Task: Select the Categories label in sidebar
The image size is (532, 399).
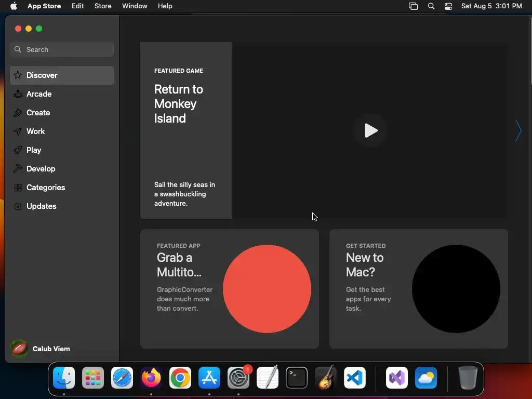Action: pyautogui.click(x=46, y=188)
